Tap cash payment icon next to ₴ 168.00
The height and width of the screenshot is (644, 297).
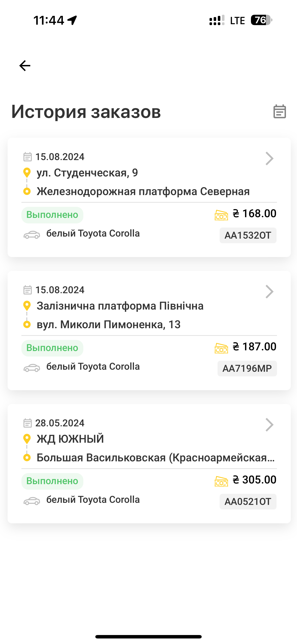pyautogui.click(x=221, y=215)
